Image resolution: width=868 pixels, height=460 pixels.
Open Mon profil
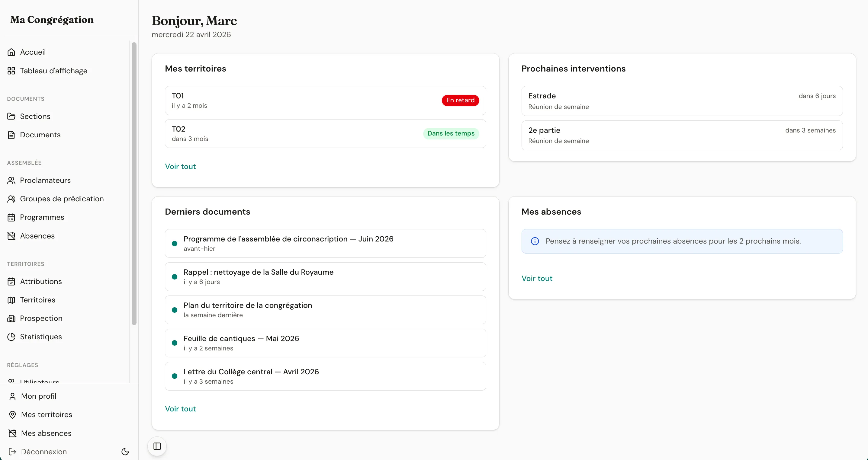pos(38,396)
